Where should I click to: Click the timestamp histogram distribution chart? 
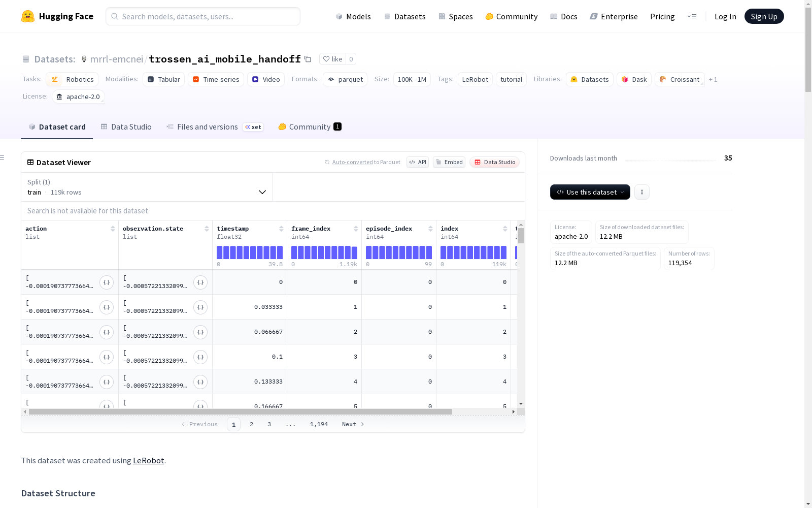[x=250, y=252]
